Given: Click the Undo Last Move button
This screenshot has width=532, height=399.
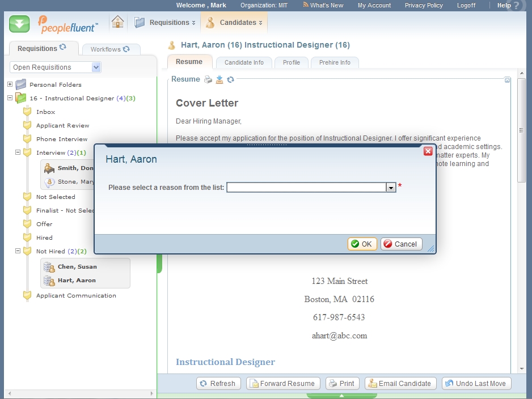Looking at the screenshot, I should click(x=476, y=384).
